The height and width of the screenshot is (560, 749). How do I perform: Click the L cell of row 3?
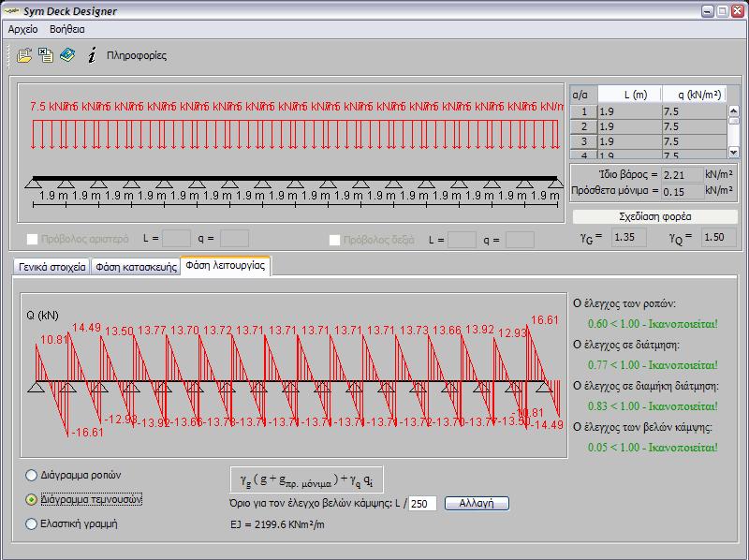tap(630, 141)
